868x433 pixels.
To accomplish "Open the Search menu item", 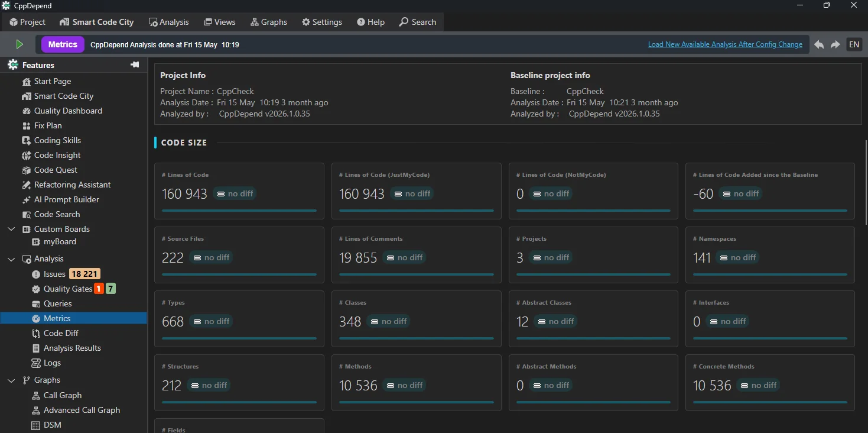I will (418, 22).
